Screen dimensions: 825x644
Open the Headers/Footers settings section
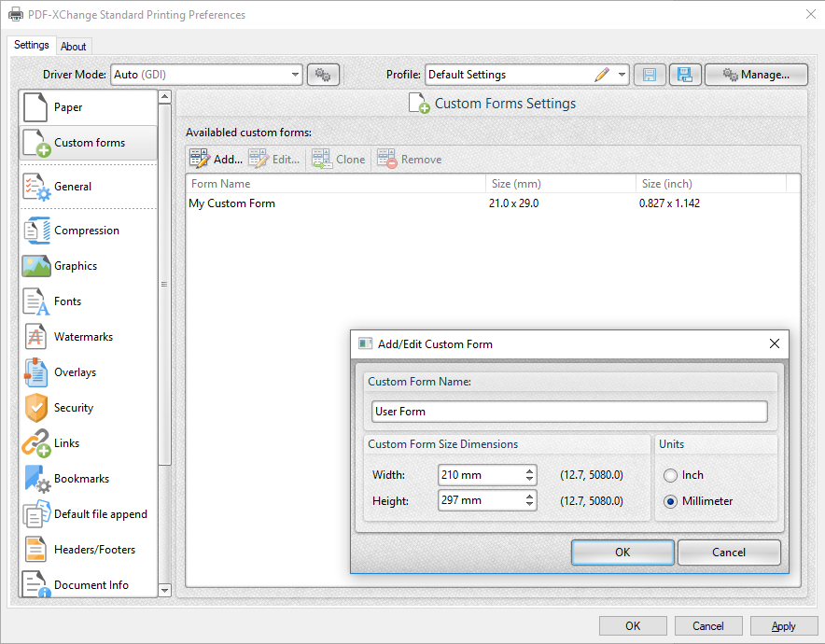tap(88, 550)
